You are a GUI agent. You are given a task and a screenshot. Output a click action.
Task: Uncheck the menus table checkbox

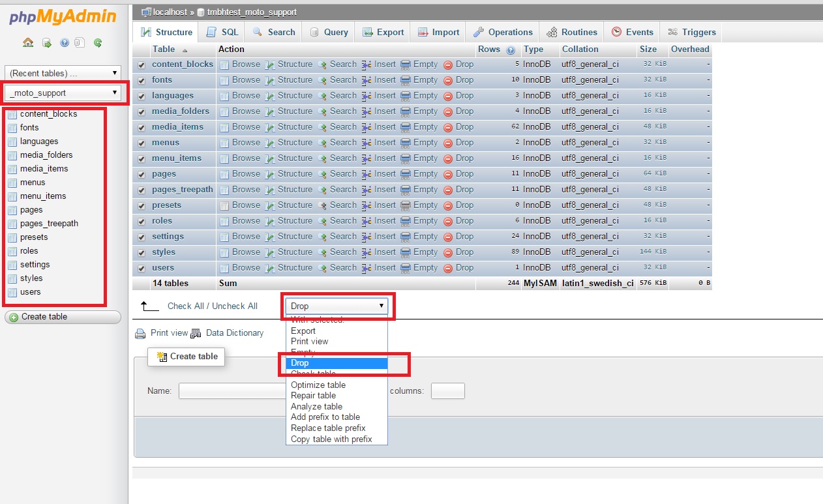coord(142,143)
